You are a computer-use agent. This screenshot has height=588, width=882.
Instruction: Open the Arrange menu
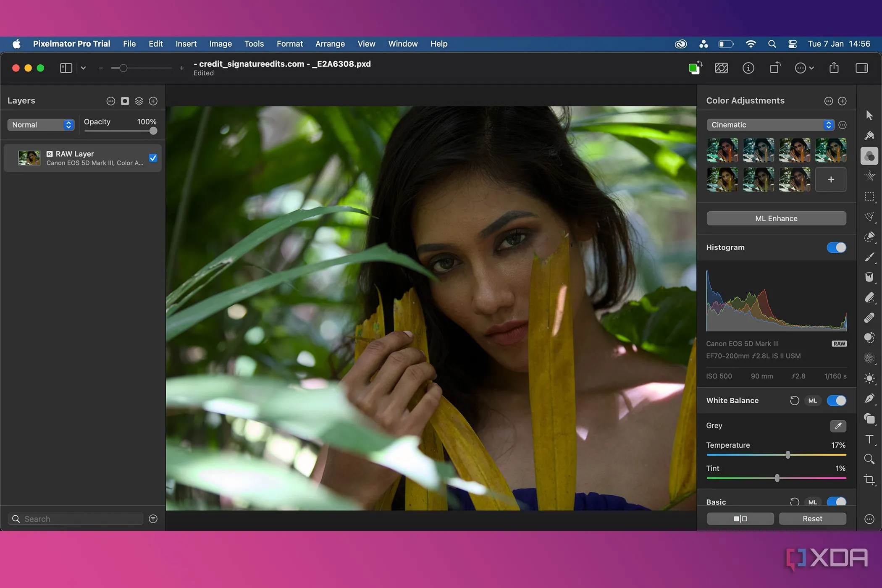[x=330, y=44]
